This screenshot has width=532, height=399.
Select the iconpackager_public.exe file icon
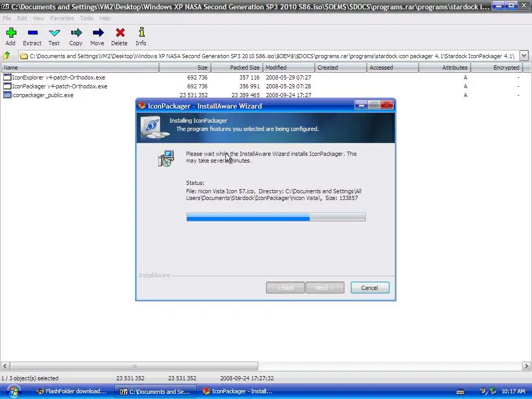7,95
